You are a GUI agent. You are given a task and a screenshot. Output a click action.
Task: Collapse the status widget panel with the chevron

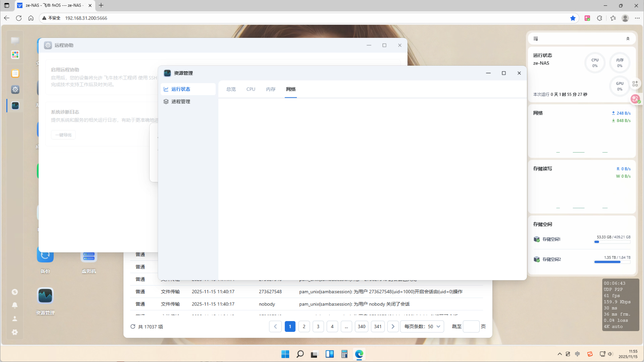[x=628, y=38]
